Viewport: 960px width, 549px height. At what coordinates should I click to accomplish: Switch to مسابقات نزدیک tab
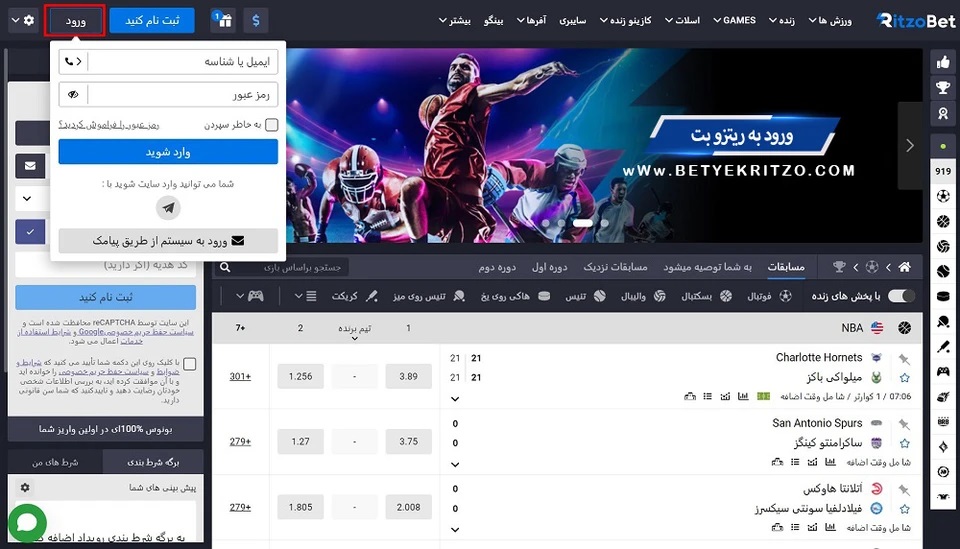pos(615,267)
